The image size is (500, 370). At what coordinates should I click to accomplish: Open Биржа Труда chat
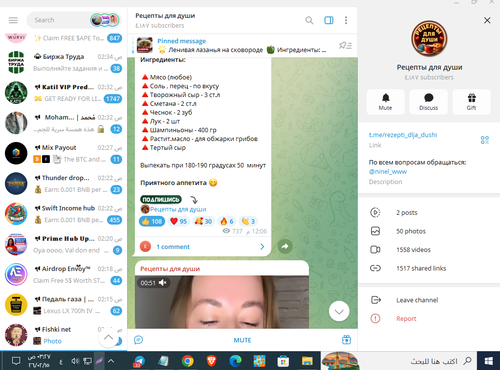click(x=63, y=62)
